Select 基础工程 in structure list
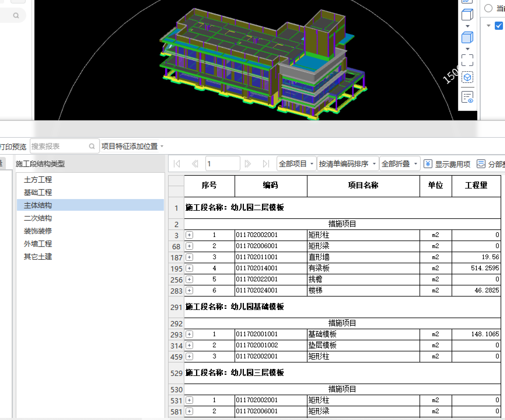Image resolution: width=505 pixels, height=420 pixels. [90, 192]
